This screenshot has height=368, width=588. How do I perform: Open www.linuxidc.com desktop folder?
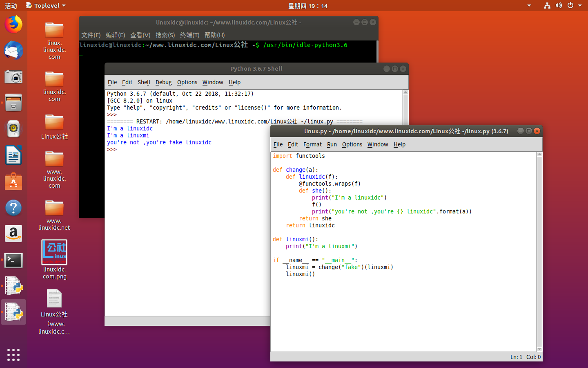click(x=54, y=170)
